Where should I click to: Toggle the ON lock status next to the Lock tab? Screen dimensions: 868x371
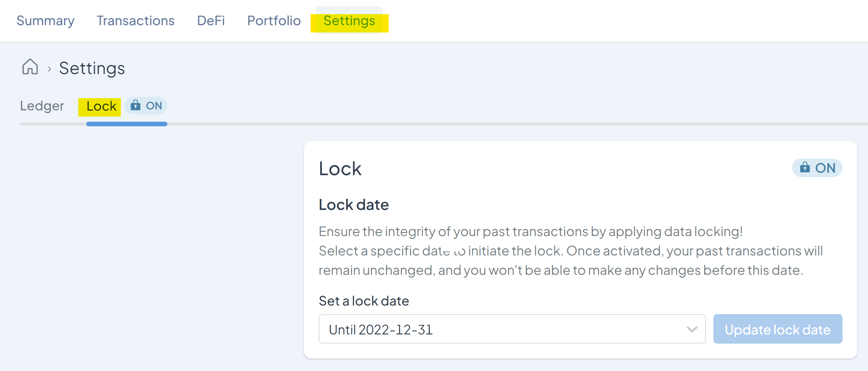coord(146,105)
